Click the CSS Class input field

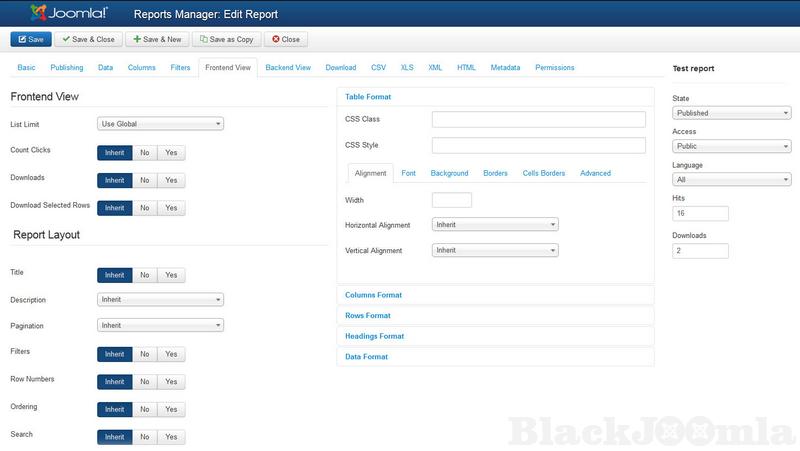pyautogui.click(x=538, y=119)
